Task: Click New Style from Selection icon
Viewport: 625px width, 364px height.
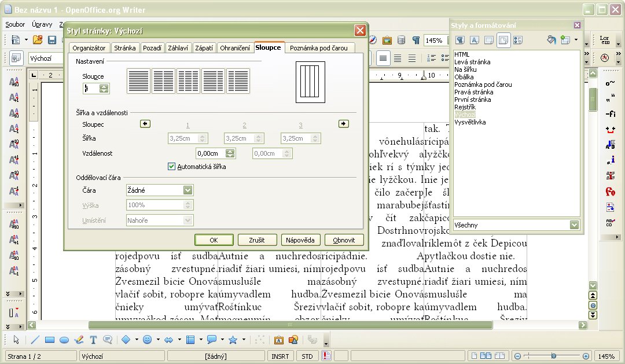Action: (x=565, y=40)
